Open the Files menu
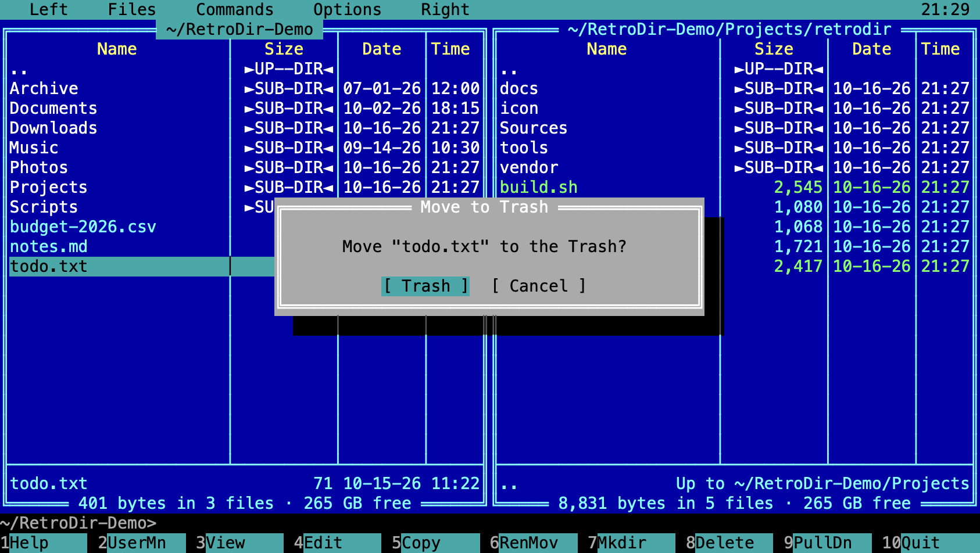980x553 pixels. 132,9
